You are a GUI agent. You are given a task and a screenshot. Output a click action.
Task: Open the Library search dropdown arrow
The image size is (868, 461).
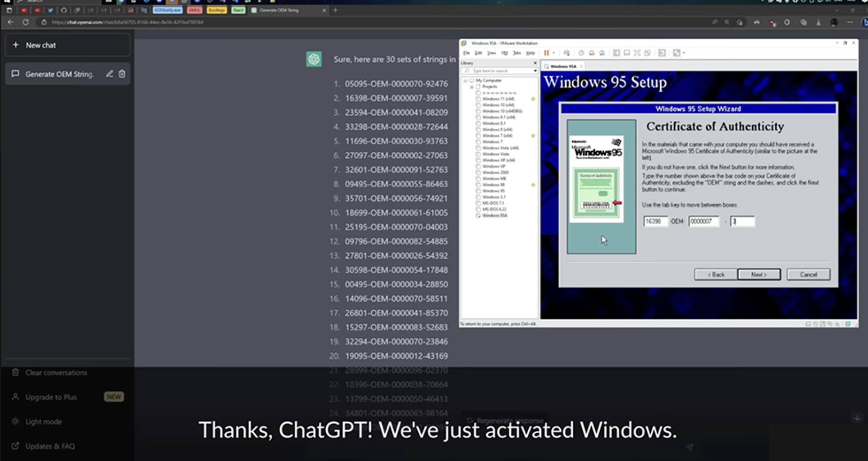pyautogui.click(x=535, y=71)
